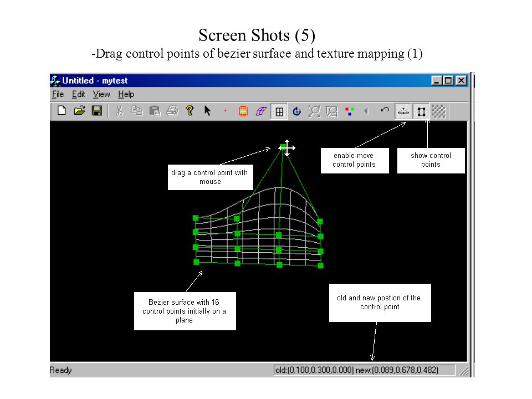Click the old and new position status text
The width and height of the screenshot is (532, 399).
(356, 370)
